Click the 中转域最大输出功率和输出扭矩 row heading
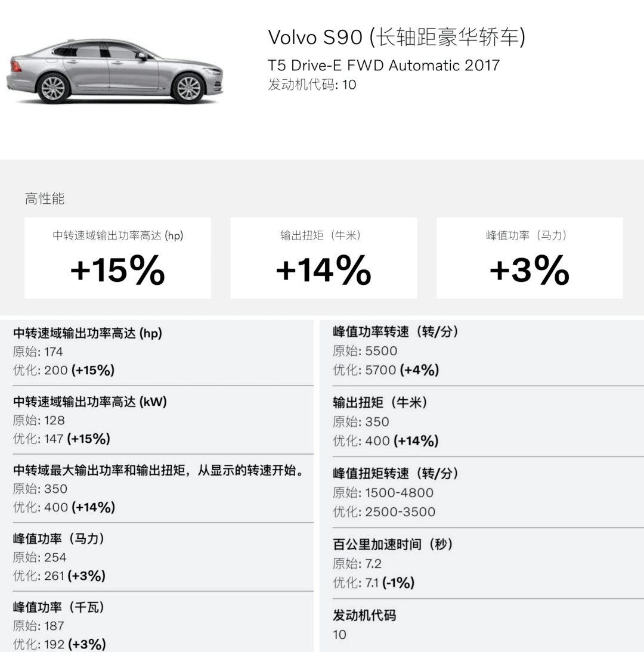Image resolution: width=644 pixels, height=652 pixels. 159,470
